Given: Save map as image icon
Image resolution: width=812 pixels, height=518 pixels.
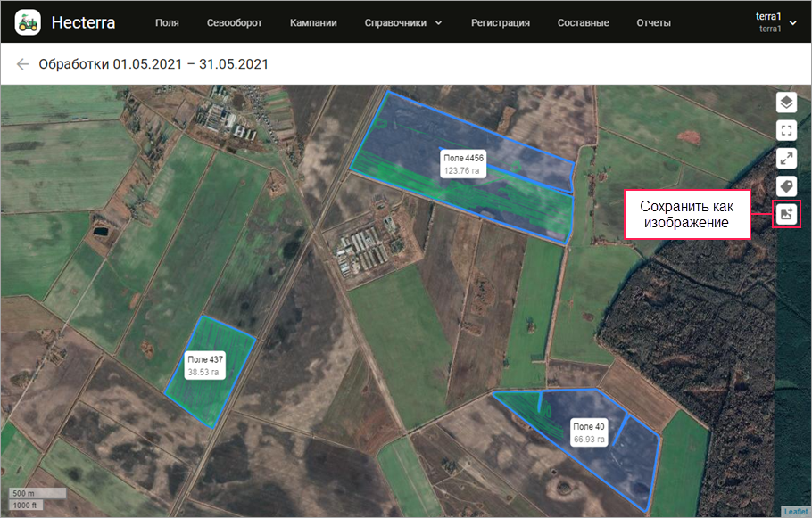Looking at the screenshot, I should [x=786, y=214].
